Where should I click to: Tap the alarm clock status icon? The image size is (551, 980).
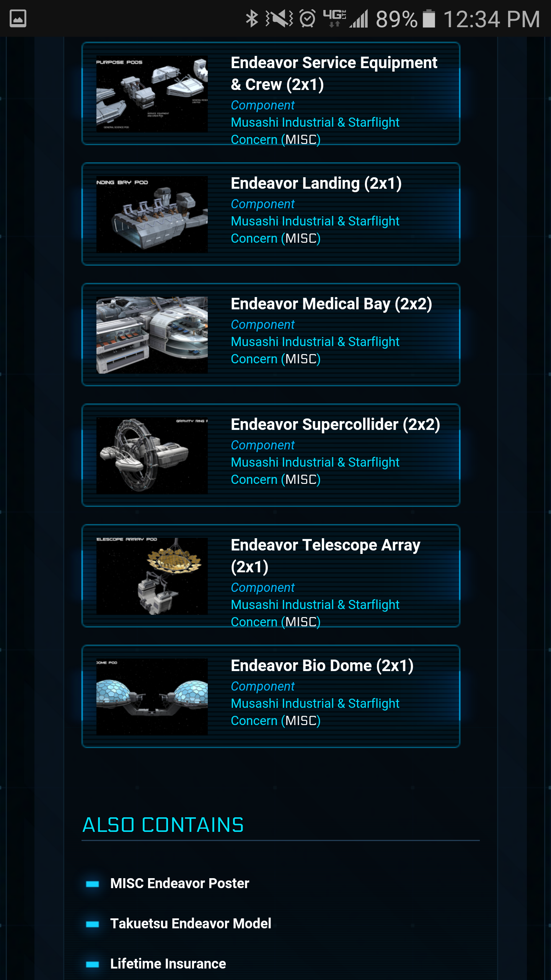(x=307, y=18)
